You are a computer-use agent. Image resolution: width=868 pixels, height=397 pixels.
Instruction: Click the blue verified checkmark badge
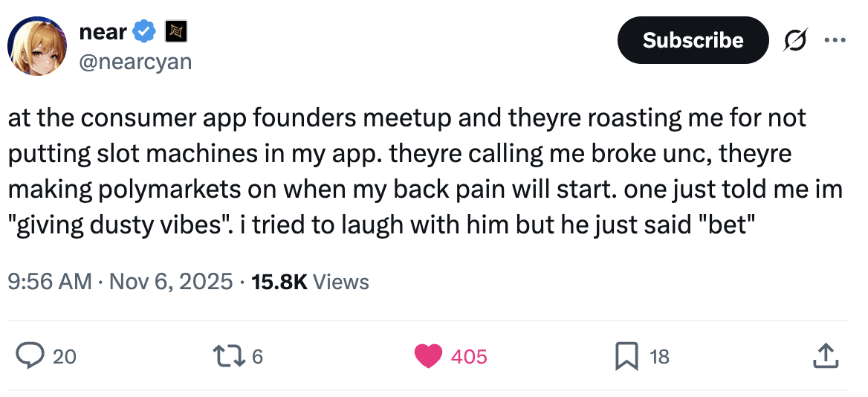(143, 31)
